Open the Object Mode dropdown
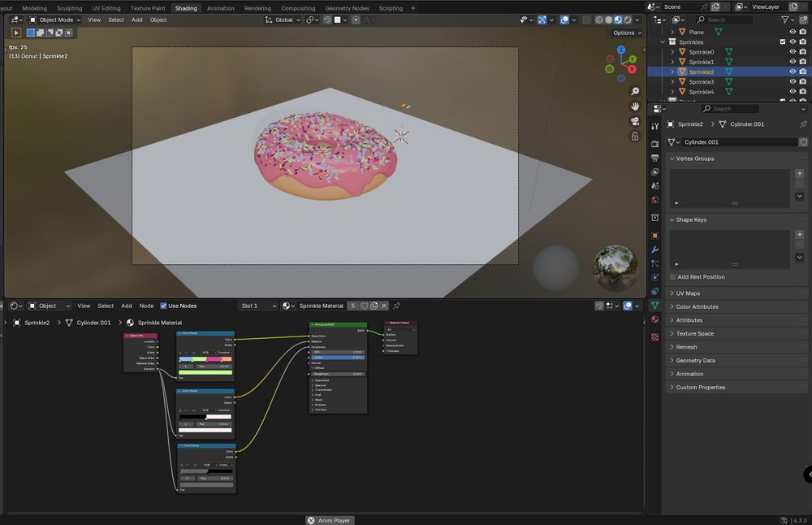The height and width of the screenshot is (525, 812). [55, 20]
